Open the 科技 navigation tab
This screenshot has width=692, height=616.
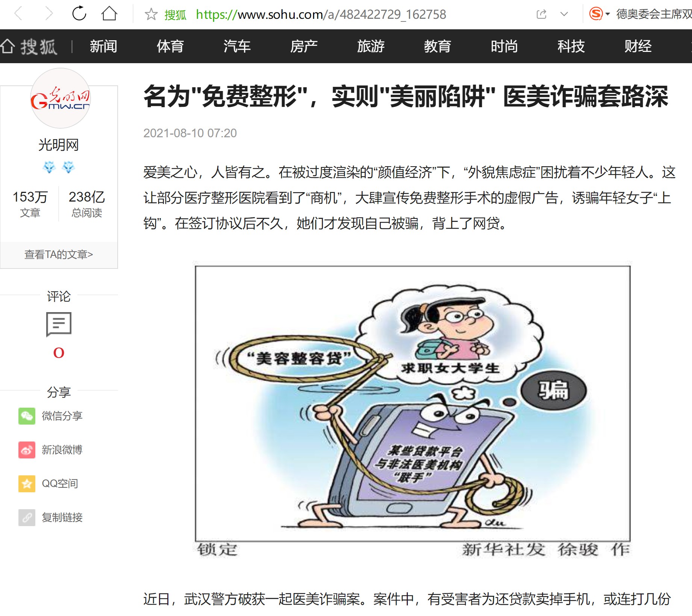tap(571, 46)
